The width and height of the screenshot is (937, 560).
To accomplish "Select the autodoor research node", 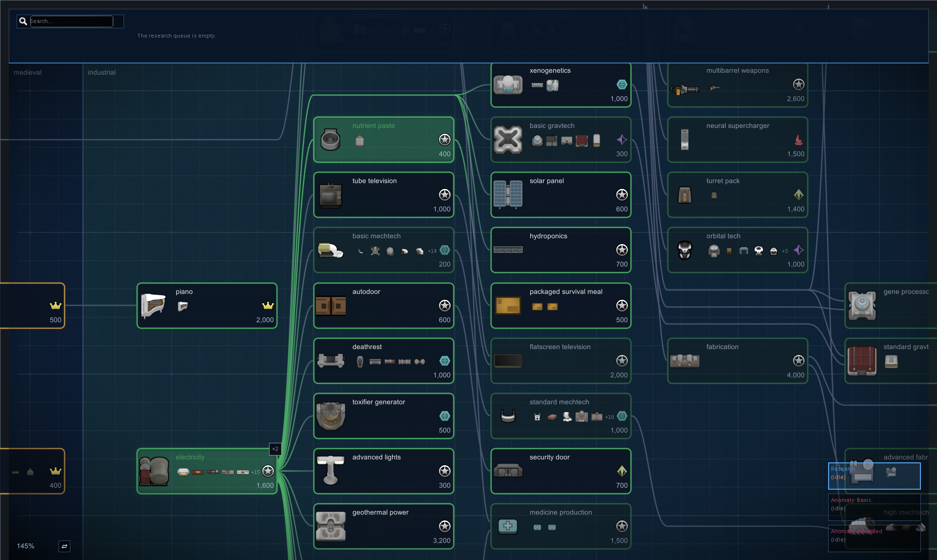I will pos(384,306).
